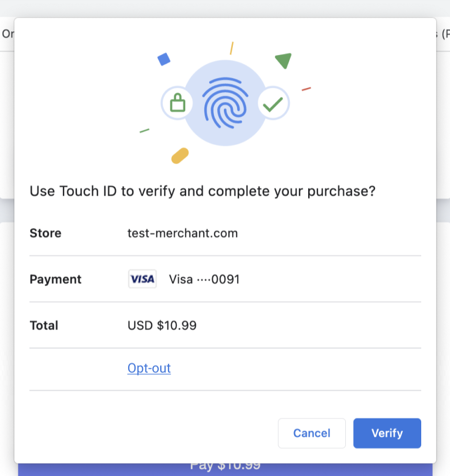
Task: Click the Pay $10.99 button behind dialog
Action: click(x=225, y=469)
